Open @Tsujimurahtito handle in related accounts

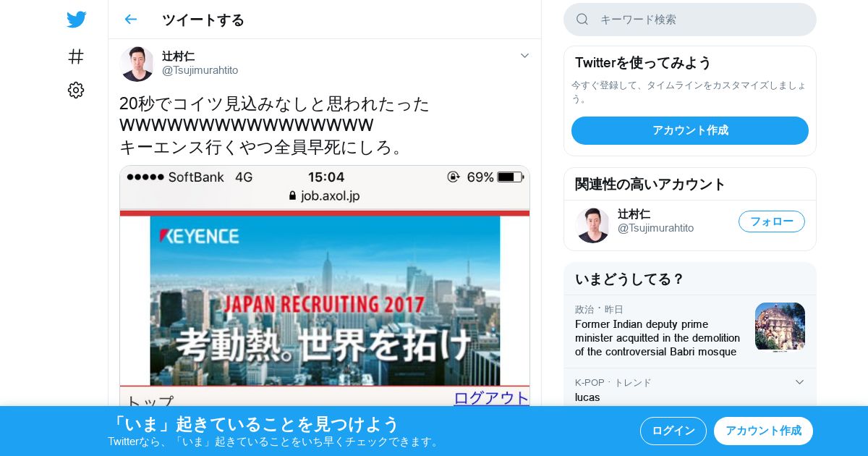coord(655,228)
